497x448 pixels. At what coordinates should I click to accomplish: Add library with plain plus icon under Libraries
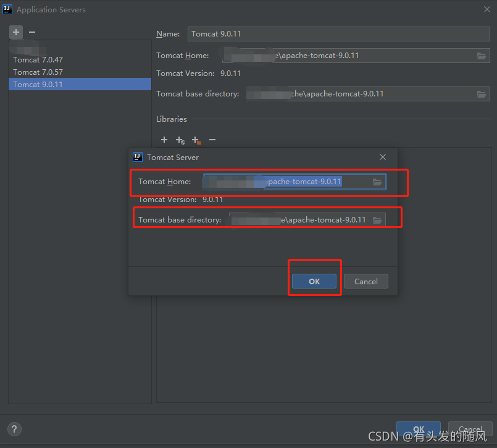pyautogui.click(x=164, y=140)
